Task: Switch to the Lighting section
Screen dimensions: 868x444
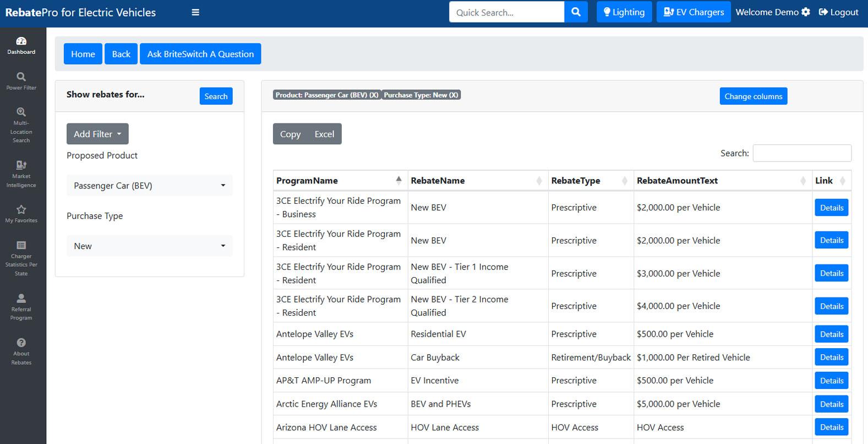Action: click(624, 12)
